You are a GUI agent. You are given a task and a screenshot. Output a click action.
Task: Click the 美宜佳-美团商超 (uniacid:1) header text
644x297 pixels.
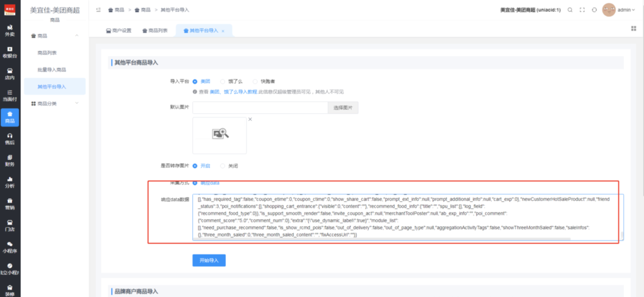tap(530, 10)
